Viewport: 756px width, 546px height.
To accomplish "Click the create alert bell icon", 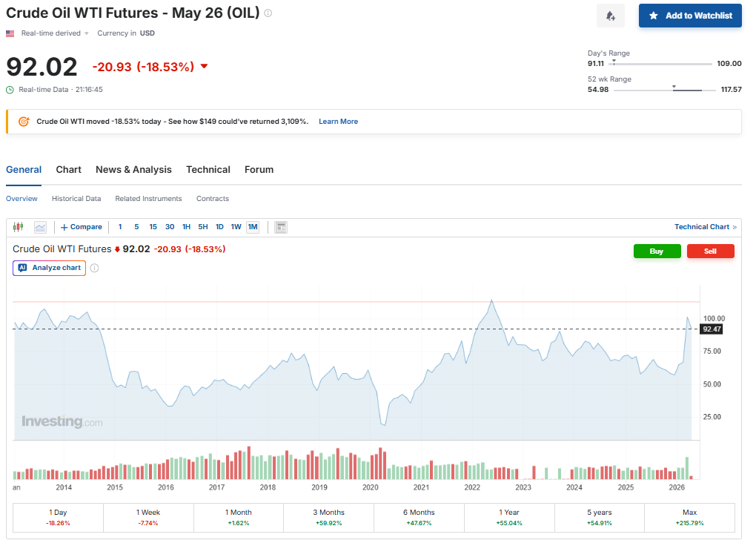I will pyautogui.click(x=610, y=16).
